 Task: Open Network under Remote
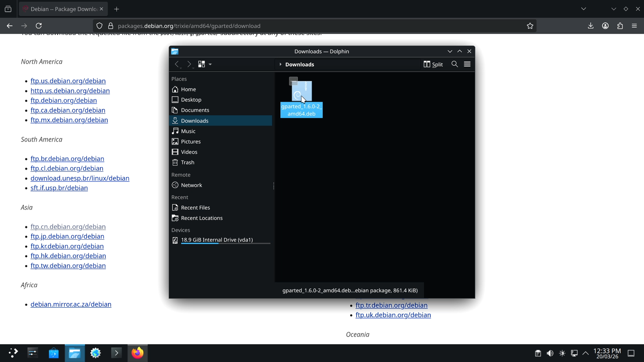pyautogui.click(x=221, y=185)
